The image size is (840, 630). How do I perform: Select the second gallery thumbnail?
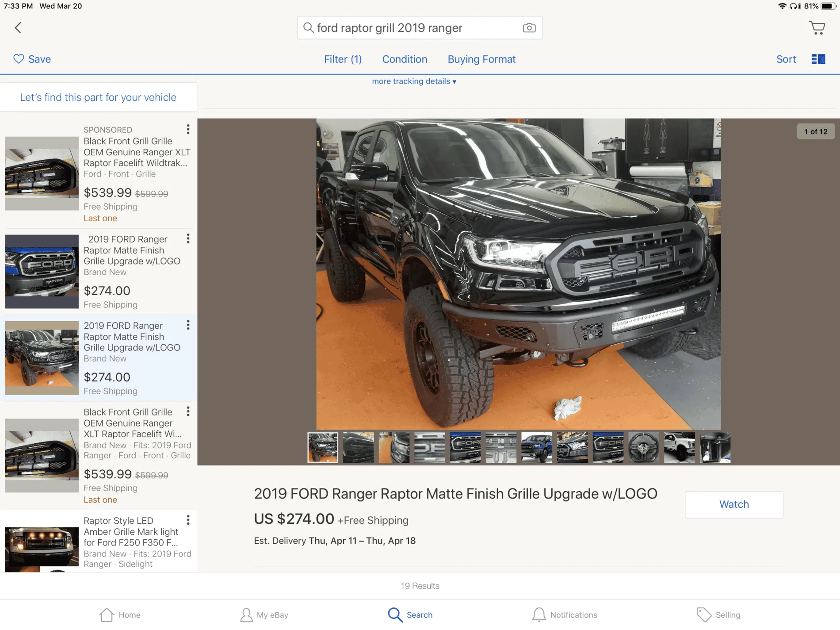tap(358, 448)
